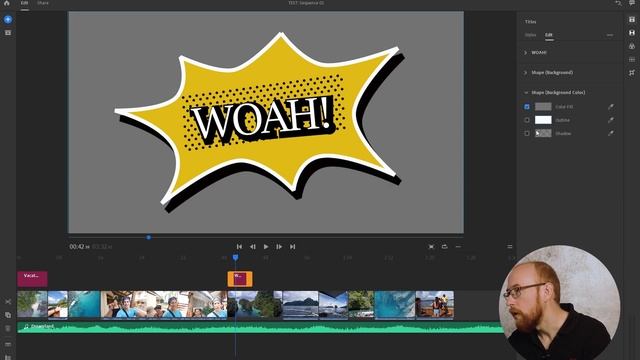Toggle full-screen preview icon
This screenshot has width=640, height=360.
[431, 247]
